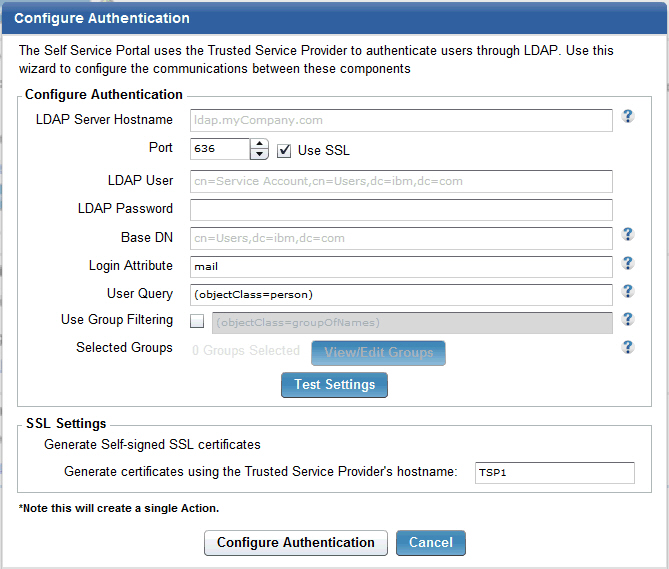Click the Base DN text field
Viewport: 669px width, 569px height.
(x=400, y=238)
